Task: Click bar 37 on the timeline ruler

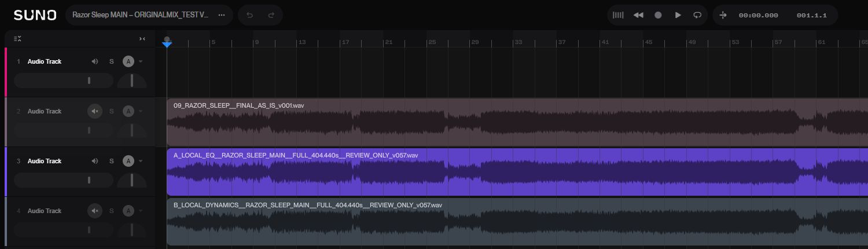Action: click(x=562, y=42)
